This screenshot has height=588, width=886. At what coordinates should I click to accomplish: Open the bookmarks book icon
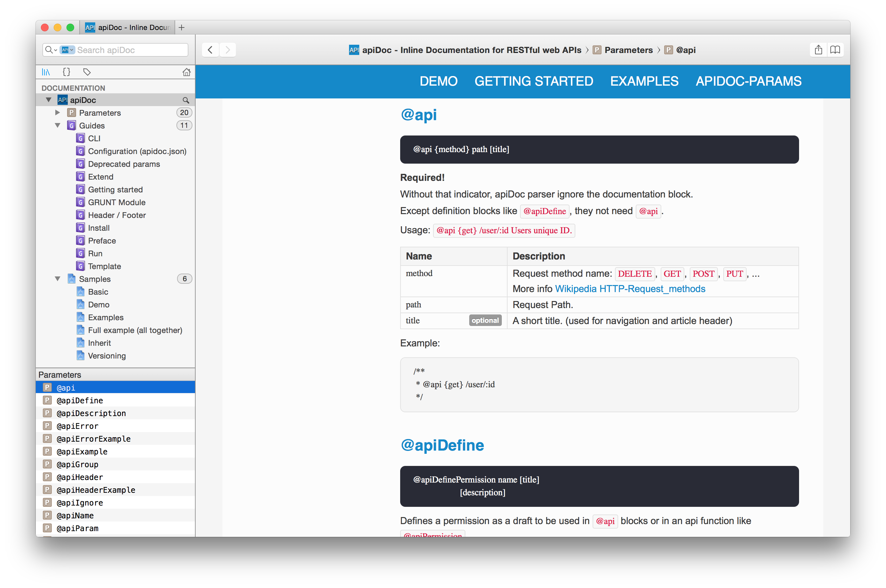[835, 50]
